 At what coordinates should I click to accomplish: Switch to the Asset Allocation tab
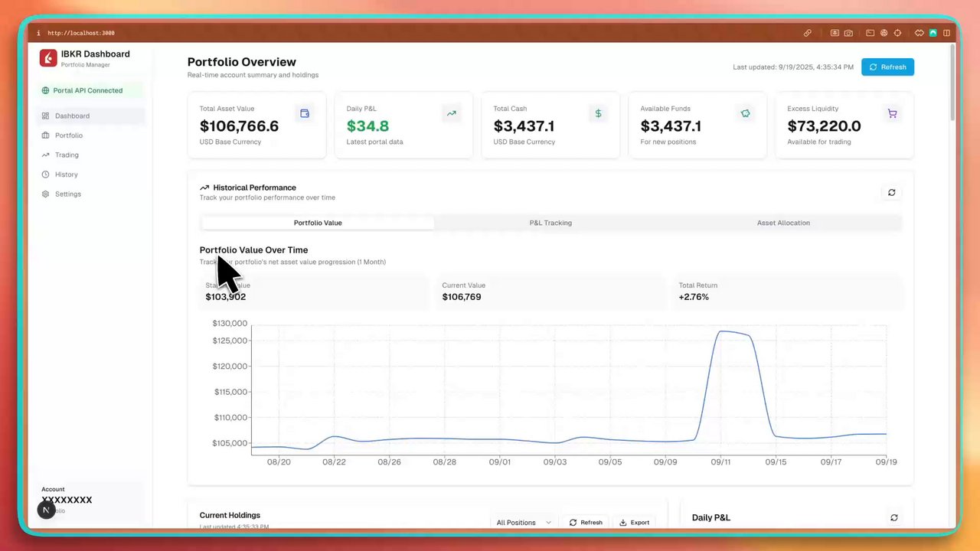click(783, 223)
